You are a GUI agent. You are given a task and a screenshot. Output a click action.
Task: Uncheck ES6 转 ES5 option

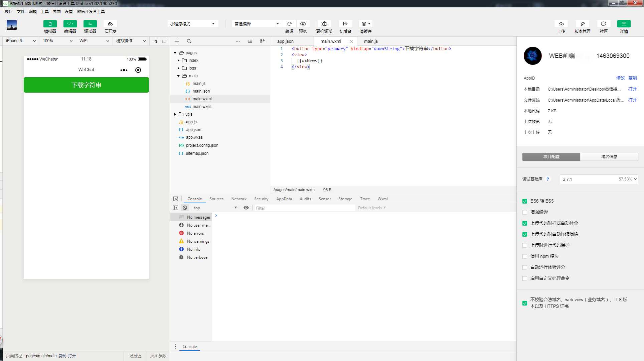(x=525, y=201)
